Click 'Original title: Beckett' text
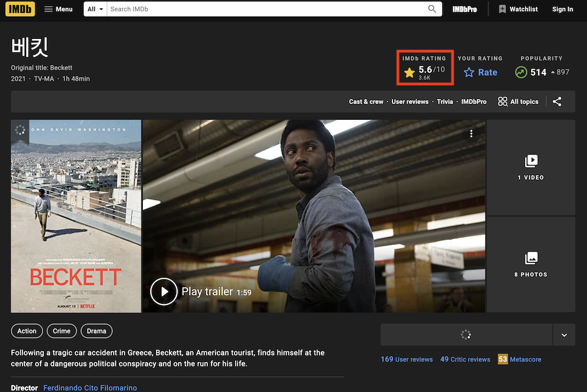This screenshot has height=392, width=587. [x=41, y=68]
